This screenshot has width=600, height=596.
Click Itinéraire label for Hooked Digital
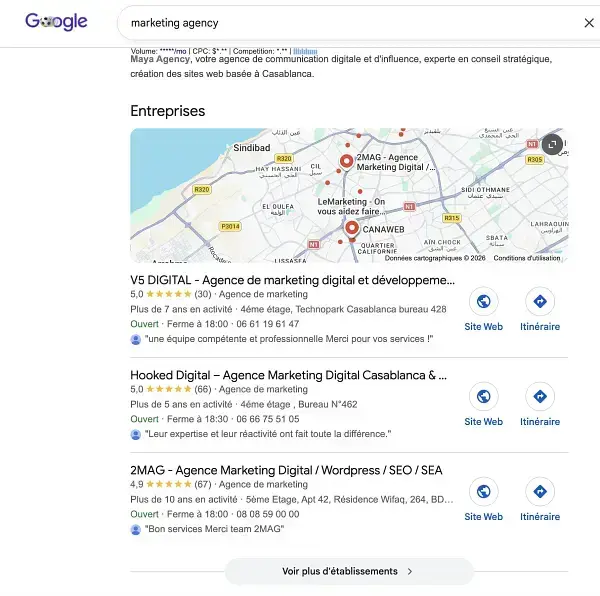point(540,422)
